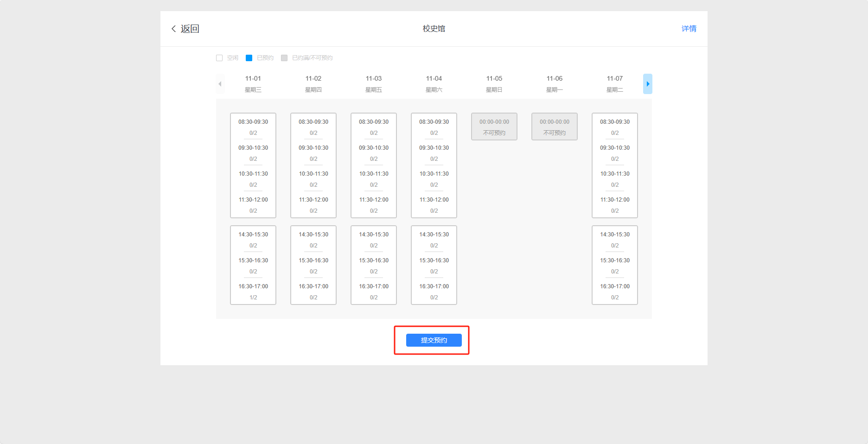The image size is (868, 444).
Task: Pick the 16:30-17:00 slot on 11-04
Action: point(434,292)
